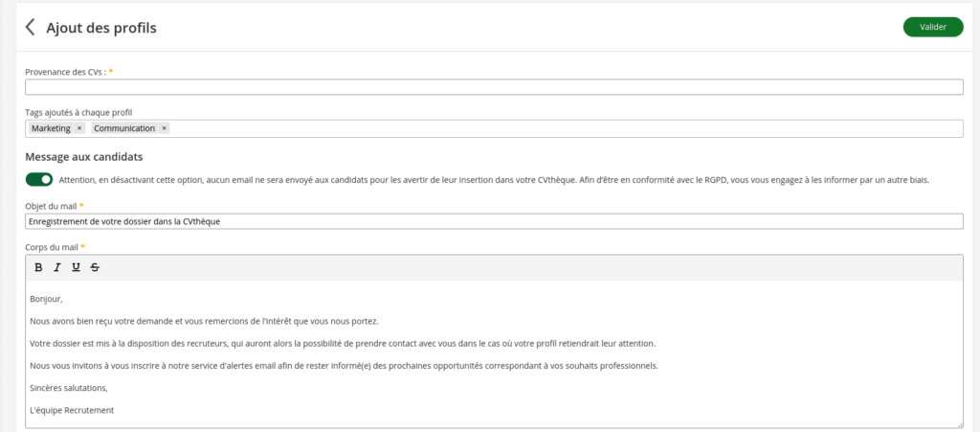Go back using the left chevron arrow
This screenshot has height=432, width=980.
point(30,27)
